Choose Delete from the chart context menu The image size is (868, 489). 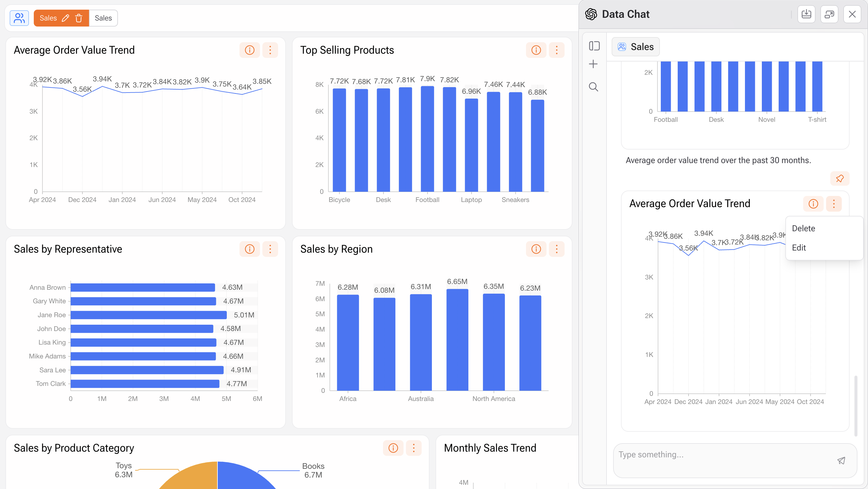pos(803,228)
